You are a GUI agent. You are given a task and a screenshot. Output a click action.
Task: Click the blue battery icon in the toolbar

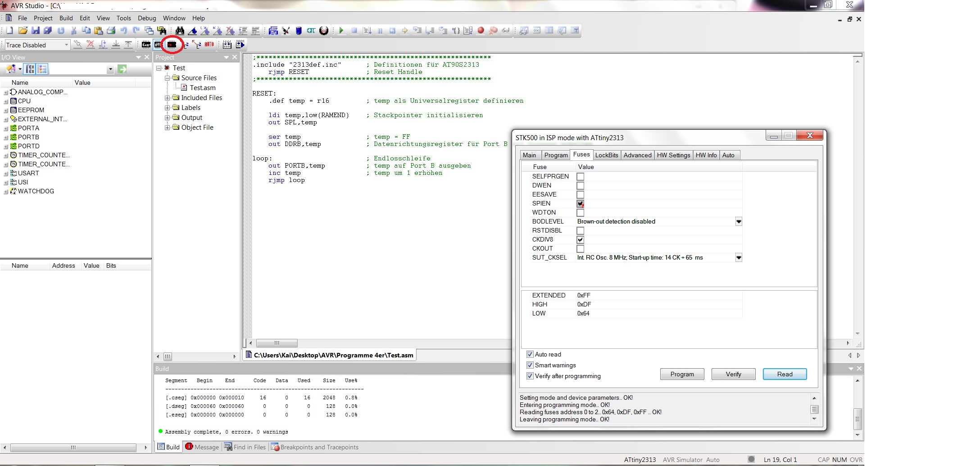[x=298, y=30]
